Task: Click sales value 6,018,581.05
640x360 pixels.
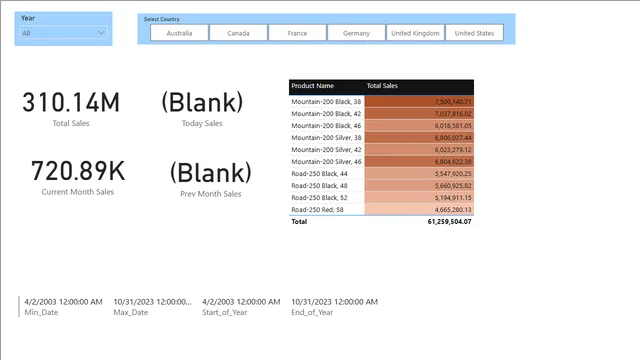Action: [453, 126]
